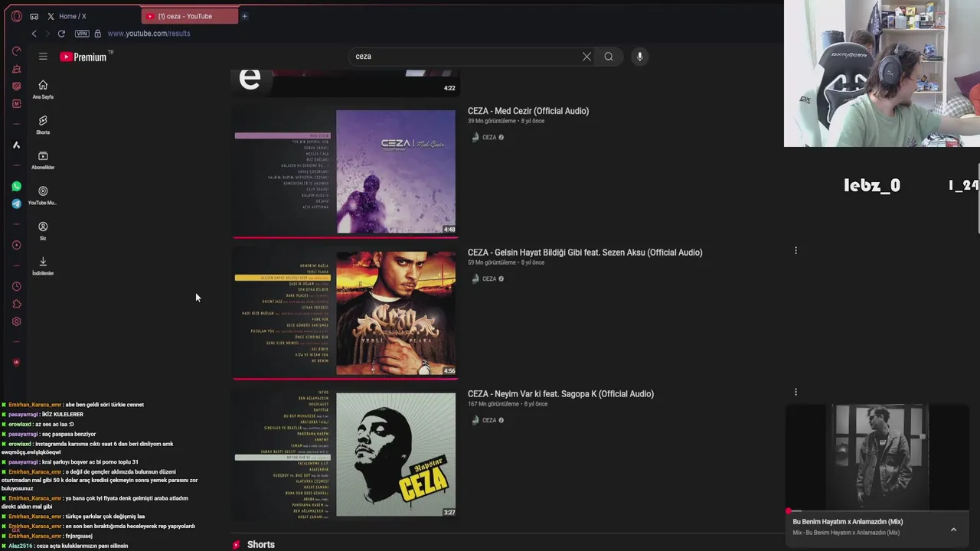This screenshot has height=551, width=980.
Task: Open Siz (You) in YouTube sidebar
Action: (43, 230)
